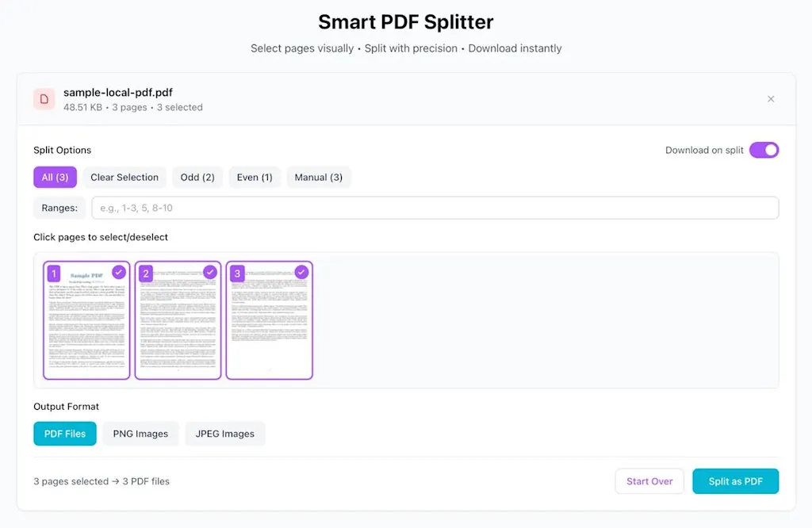Click the red PDF file icon
The width and height of the screenshot is (812, 528).
44,99
